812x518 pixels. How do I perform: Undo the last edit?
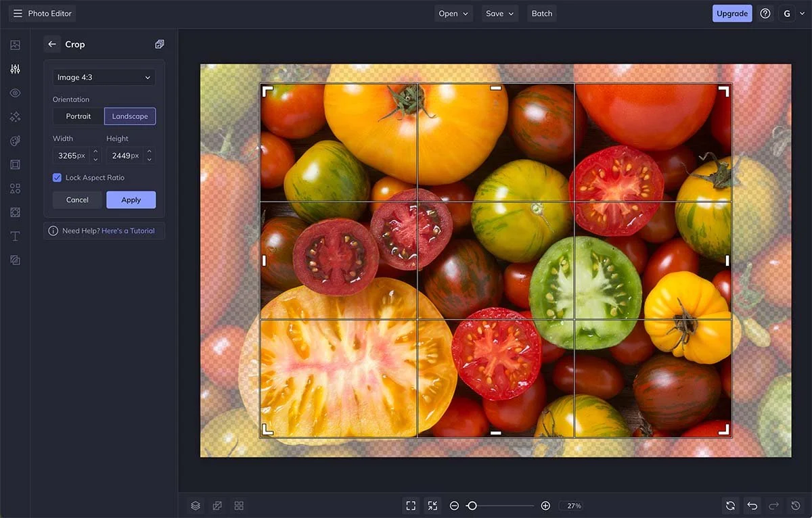pyautogui.click(x=752, y=505)
